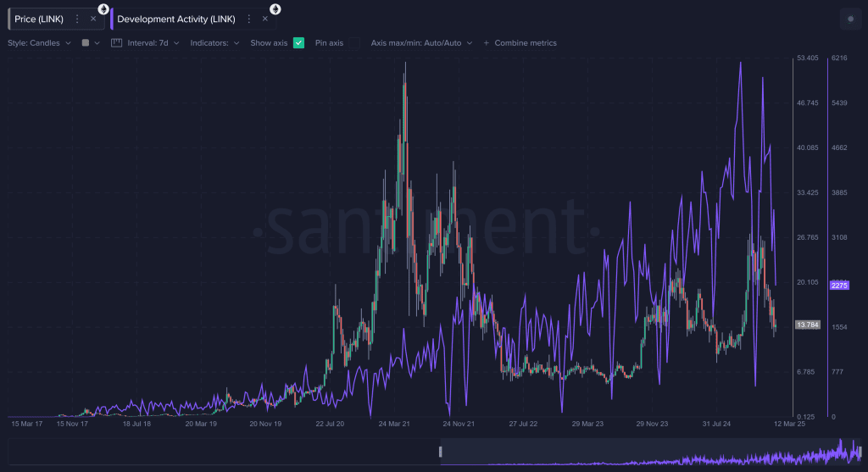Viewport: 868px width, 472px height.
Task: Open the Style: Candles dropdown
Action: 39,42
